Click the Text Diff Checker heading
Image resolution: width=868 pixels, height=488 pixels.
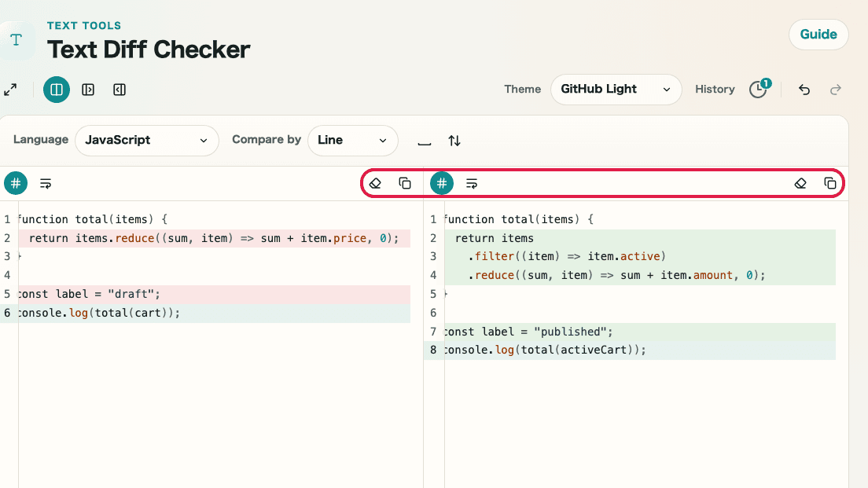tap(149, 50)
